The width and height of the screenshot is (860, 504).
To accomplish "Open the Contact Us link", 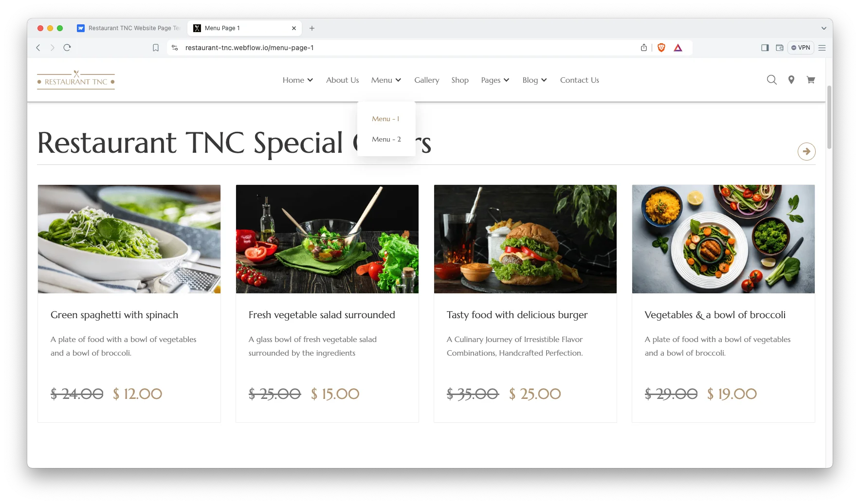I will click(x=579, y=80).
